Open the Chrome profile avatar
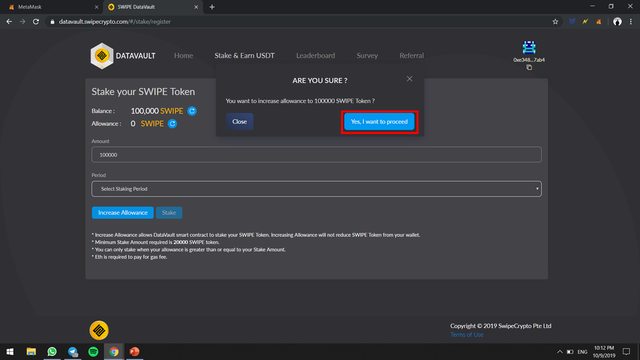Image resolution: width=640 pixels, height=360 pixels. point(617,22)
